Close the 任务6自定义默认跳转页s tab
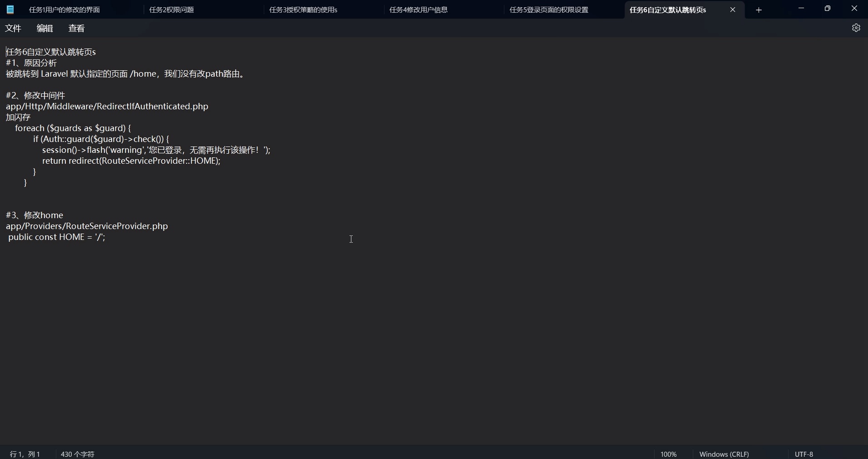868x459 pixels. (x=733, y=10)
